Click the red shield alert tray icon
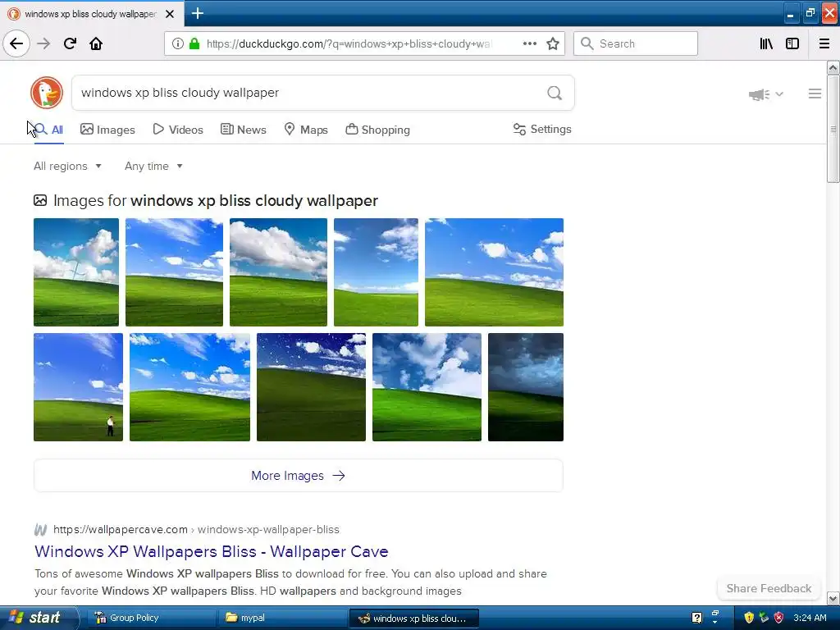The height and width of the screenshot is (630, 840). [779, 618]
